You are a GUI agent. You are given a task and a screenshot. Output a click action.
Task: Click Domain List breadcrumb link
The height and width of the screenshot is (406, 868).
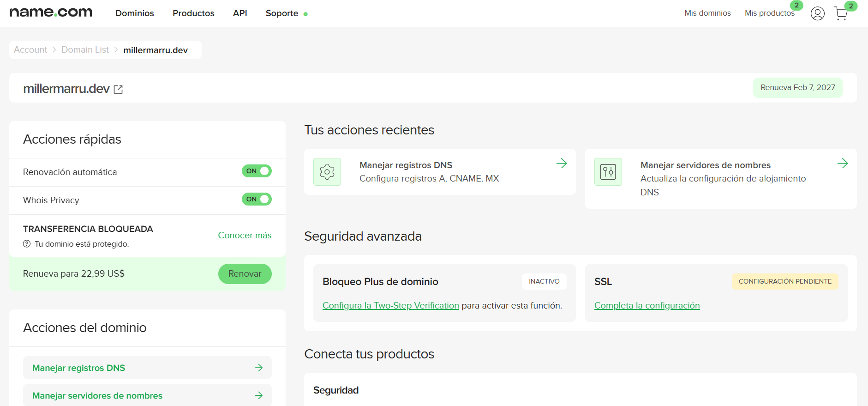tap(85, 50)
